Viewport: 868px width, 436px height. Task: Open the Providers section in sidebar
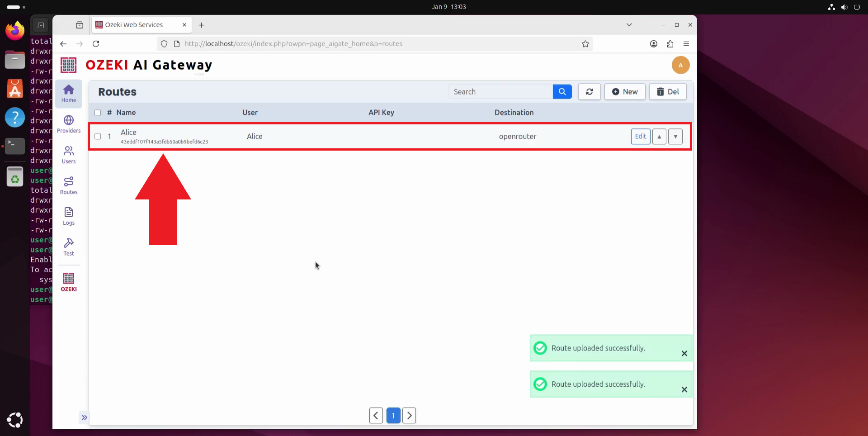[x=69, y=124]
